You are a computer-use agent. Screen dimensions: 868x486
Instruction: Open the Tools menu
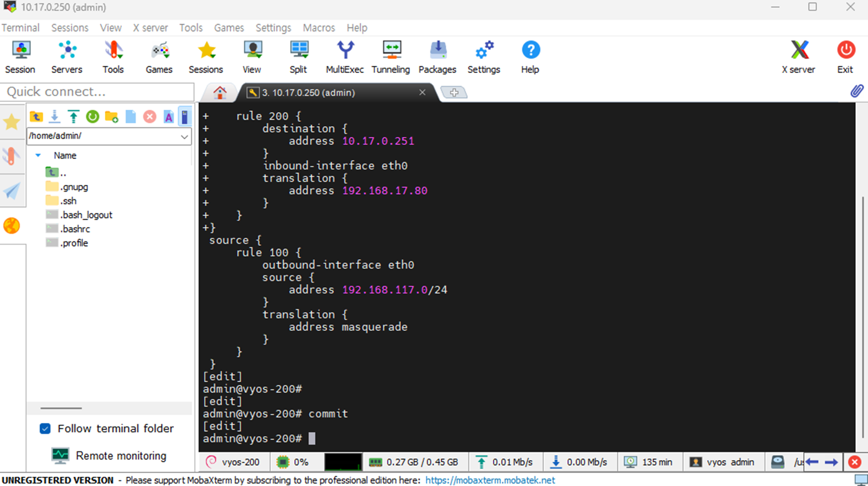click(x=191, y=27)
